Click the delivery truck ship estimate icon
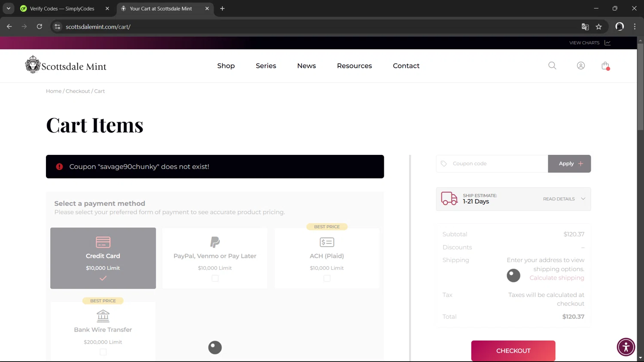This screenshot has height=362, width=644. tap(450, 199)
